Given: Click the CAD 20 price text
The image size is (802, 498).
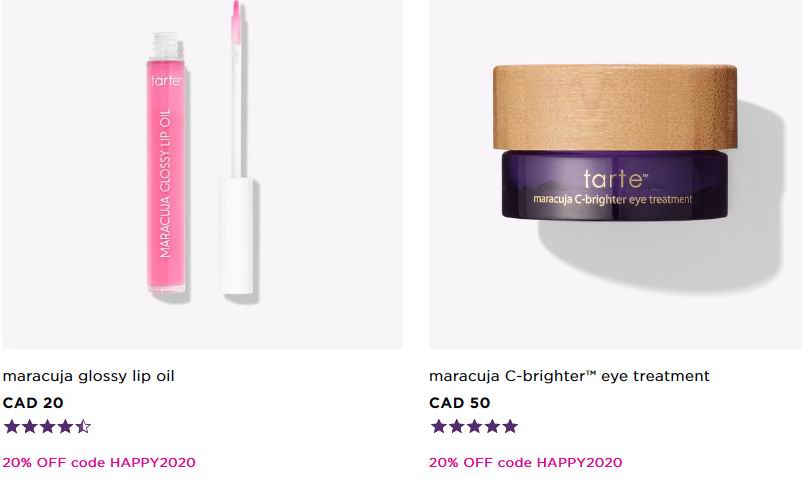Looking at the screenshot, I should coord(33,403).
